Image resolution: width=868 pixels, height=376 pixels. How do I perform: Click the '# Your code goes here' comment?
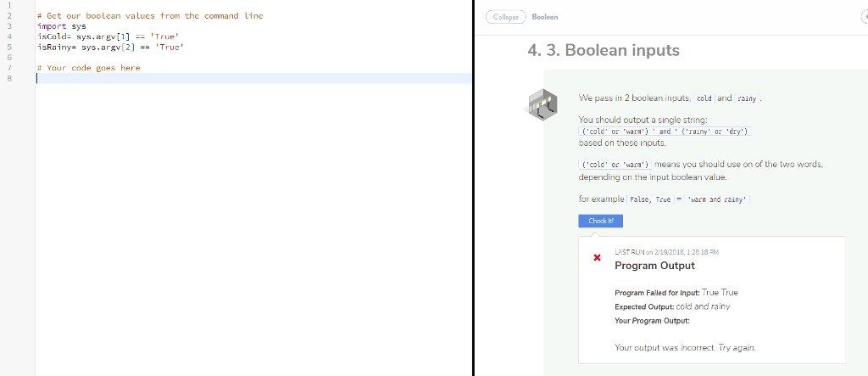(x=88, y=68)
